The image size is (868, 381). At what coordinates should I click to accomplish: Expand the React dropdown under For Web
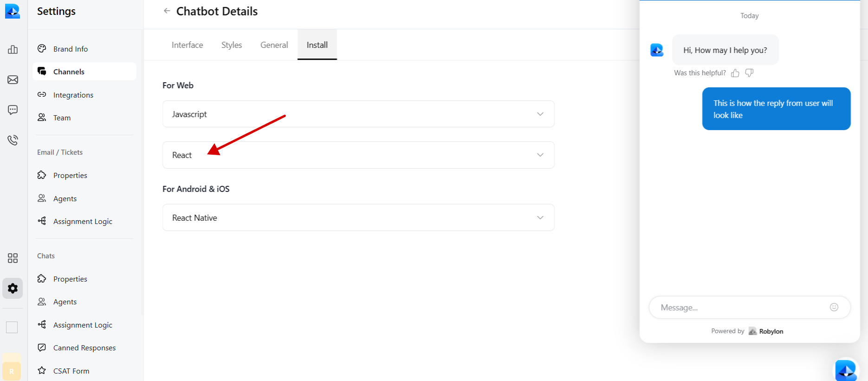click(x=357, y=155)
